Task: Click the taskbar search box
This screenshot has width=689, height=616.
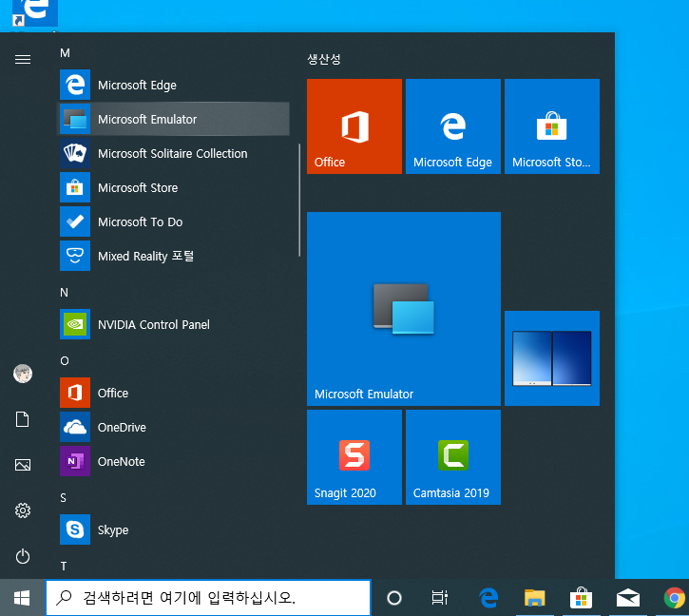Action: 208,598
